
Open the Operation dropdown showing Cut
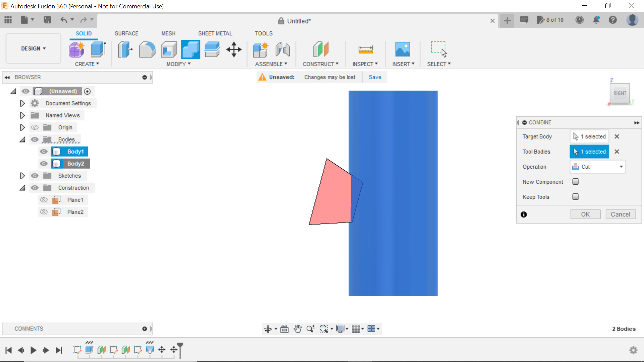click(597, 167)
